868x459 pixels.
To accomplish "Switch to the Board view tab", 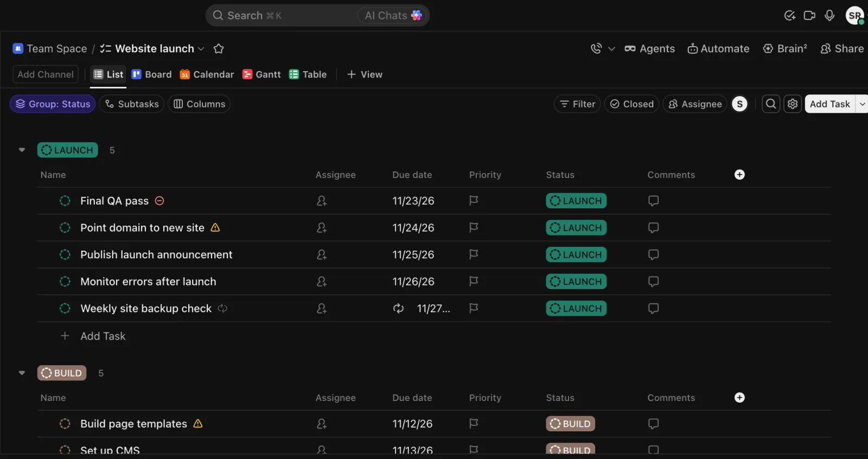I will tap(151, 74).
